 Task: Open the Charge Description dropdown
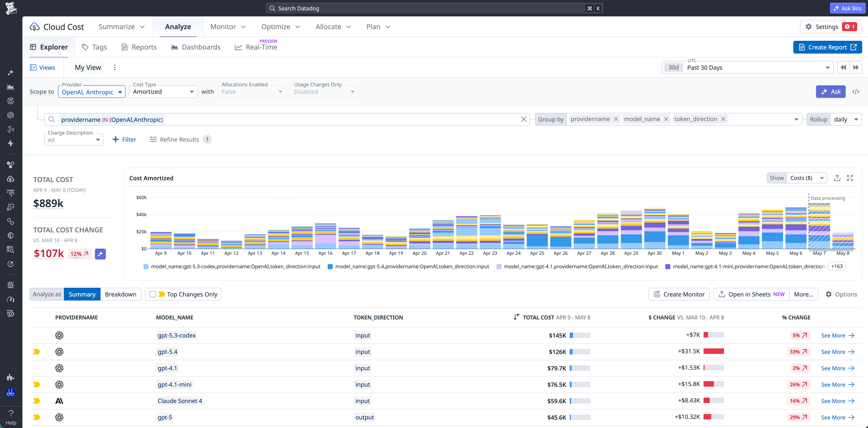73,140
